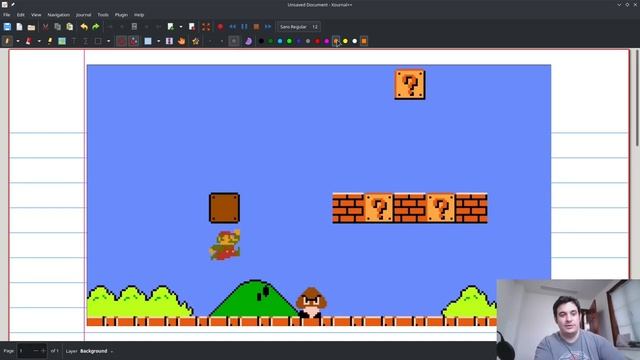This screenshot has width=640, height=360.
Task: Open the Journal menu
Action: [x=83, y=15]
